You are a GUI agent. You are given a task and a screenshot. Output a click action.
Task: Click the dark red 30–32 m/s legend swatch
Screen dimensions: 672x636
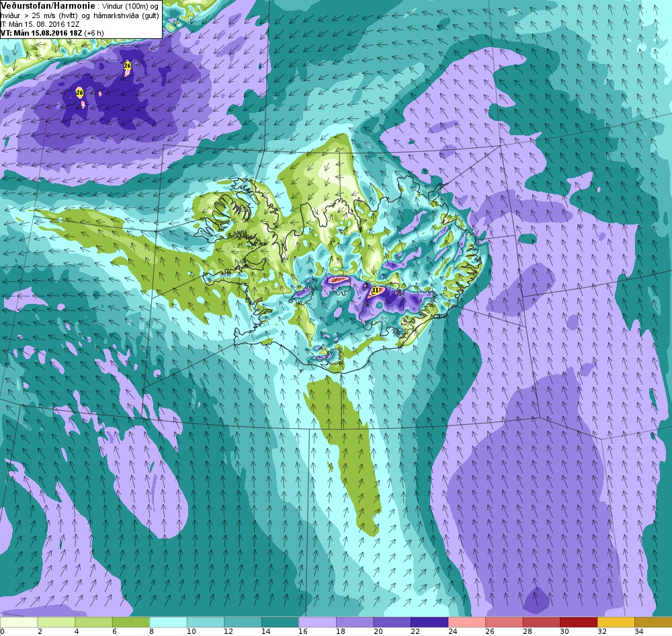pyautogui.click(x=578, y=622)
